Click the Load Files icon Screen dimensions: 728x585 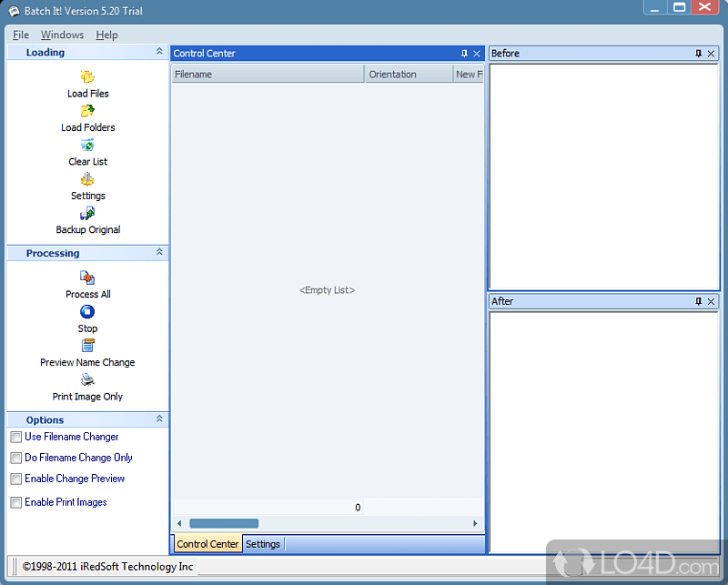87,76
